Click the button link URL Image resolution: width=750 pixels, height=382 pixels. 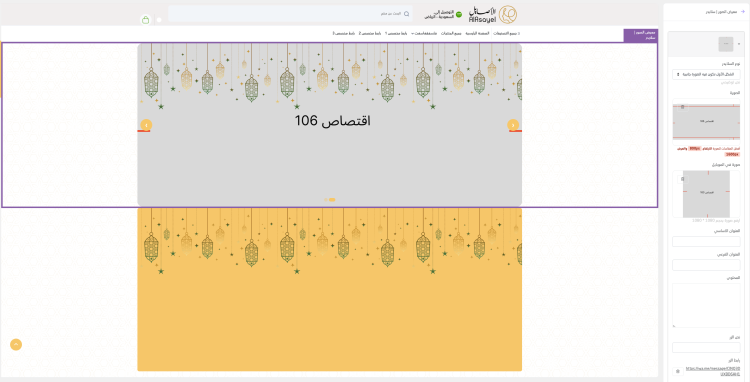click(713, 371)
